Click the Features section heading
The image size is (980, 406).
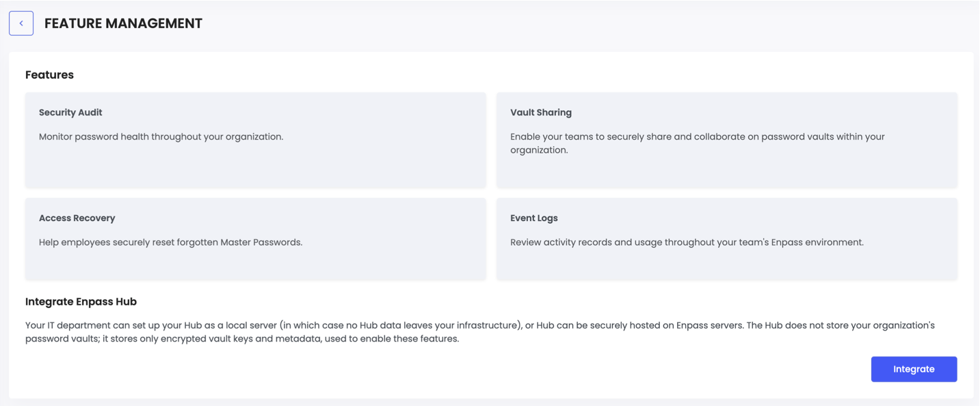tap(49, 75)
